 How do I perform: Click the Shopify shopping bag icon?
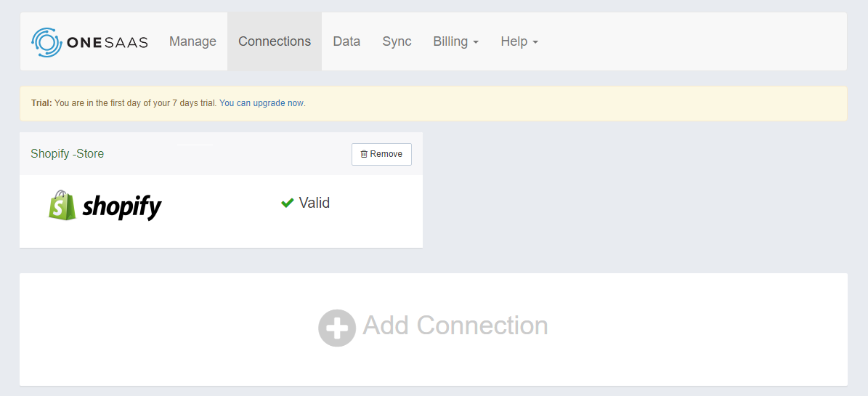(62, 206)
